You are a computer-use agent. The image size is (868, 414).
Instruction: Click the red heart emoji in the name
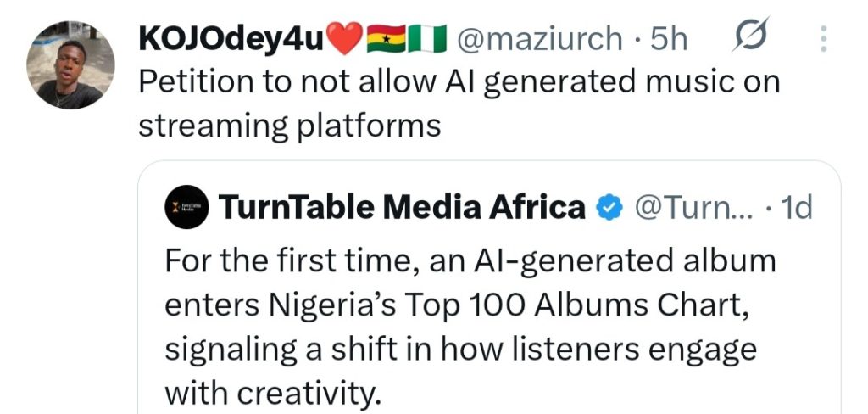click(x=345, y=39)
